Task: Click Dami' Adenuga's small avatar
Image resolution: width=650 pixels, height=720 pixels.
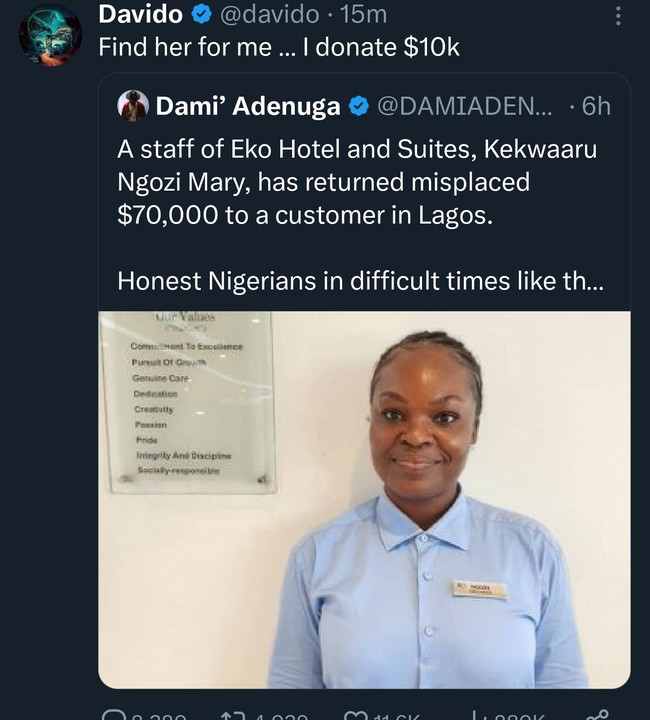Action: [x=132, y=106]
